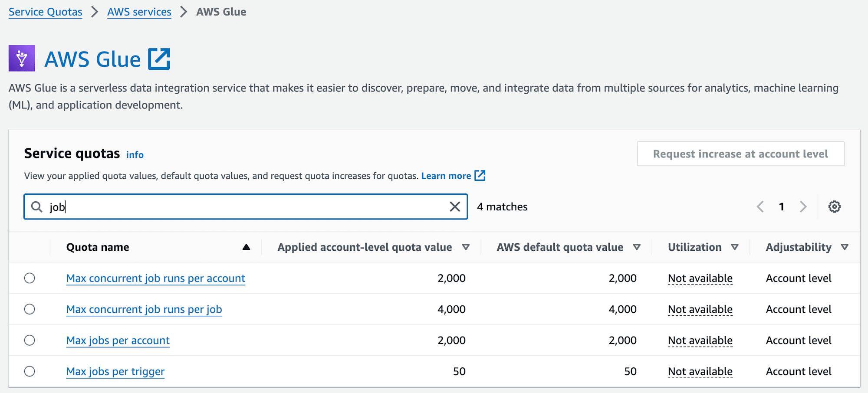868x393 pixels.
Task: Click Request increase at account level button
Action: coord(740,154)
